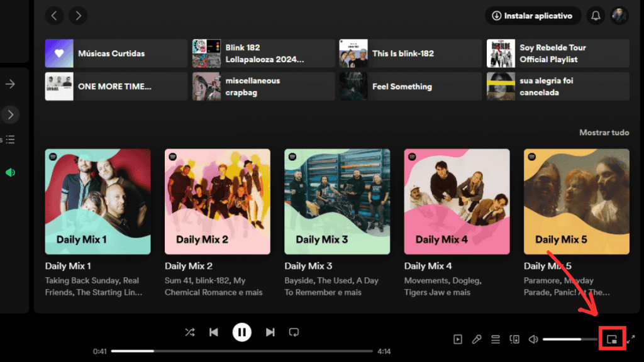Pause the current song

[242, 332]
